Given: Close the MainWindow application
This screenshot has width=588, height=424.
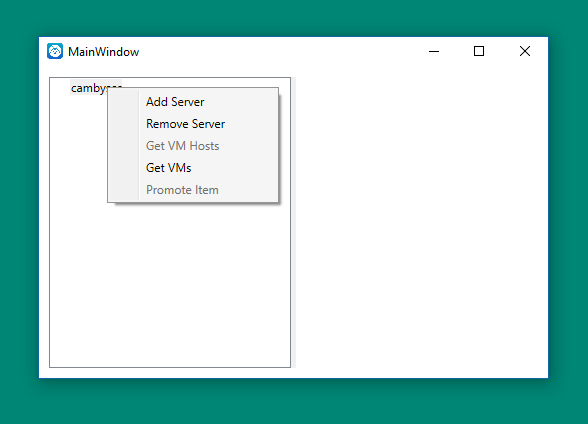Looking at the screenshot, I should pyautogui.click(x=525, y=51).
